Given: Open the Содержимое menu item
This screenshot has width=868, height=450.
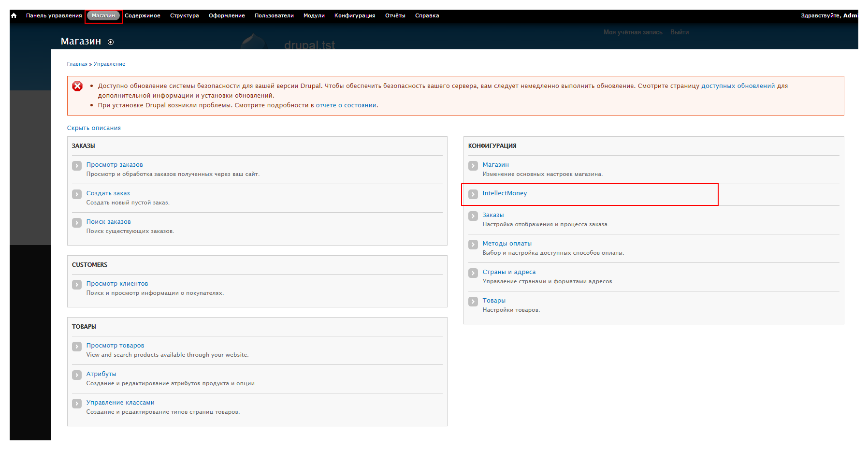Looking at the screenshot, I should point(143,15).
